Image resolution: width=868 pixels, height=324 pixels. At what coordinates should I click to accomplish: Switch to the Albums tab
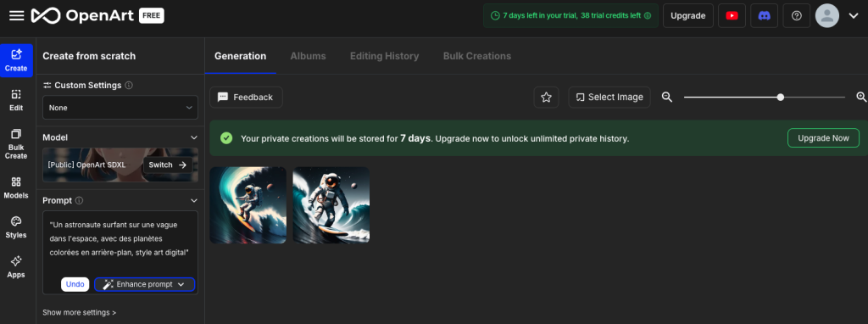click(308, 56)
